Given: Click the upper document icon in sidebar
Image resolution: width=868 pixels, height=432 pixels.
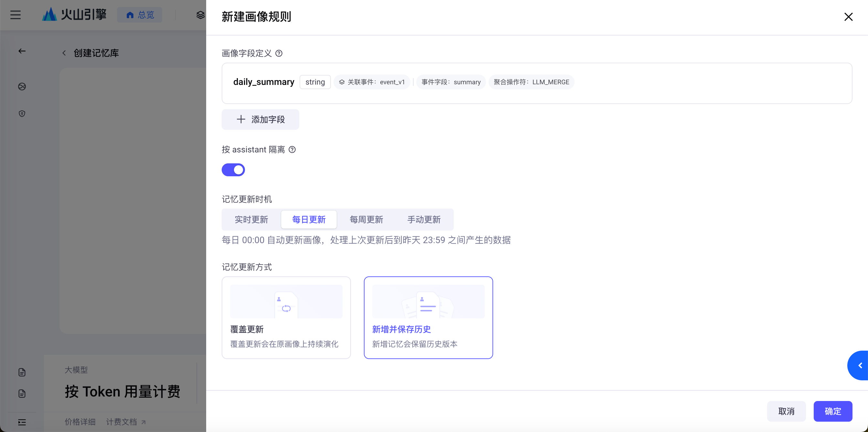Looking at the screenshot, I should click(22, 372).
